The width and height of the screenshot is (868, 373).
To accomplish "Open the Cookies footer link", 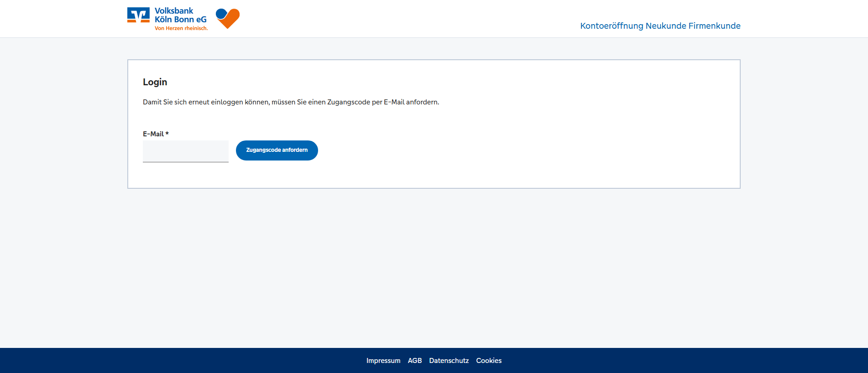I will (x=489, y=361).
